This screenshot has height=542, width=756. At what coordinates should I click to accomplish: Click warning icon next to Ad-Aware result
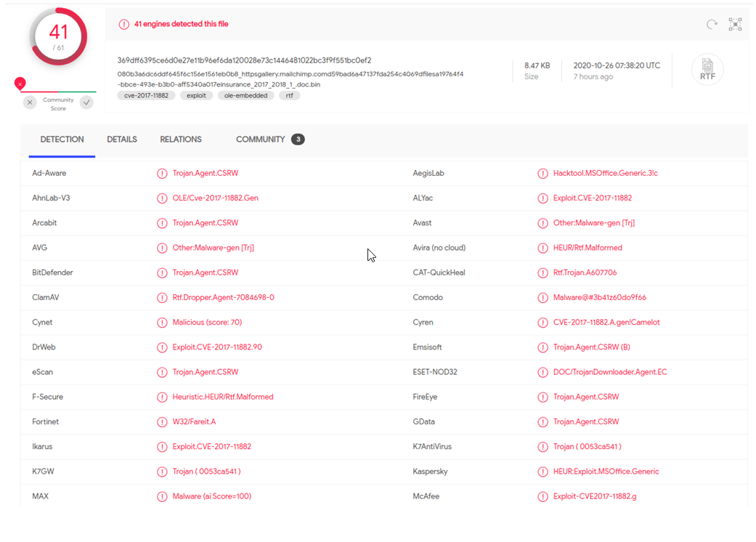coord(162,174)
